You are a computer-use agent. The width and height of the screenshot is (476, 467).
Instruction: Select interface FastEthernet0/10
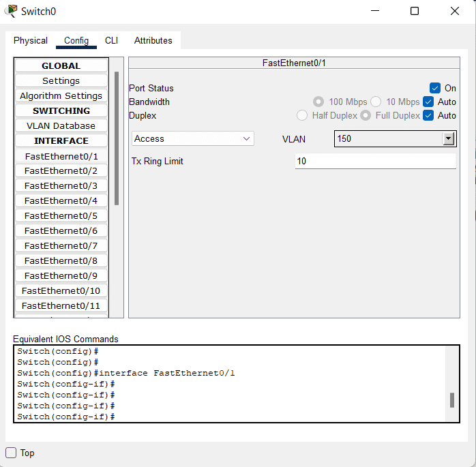(61, 290)
